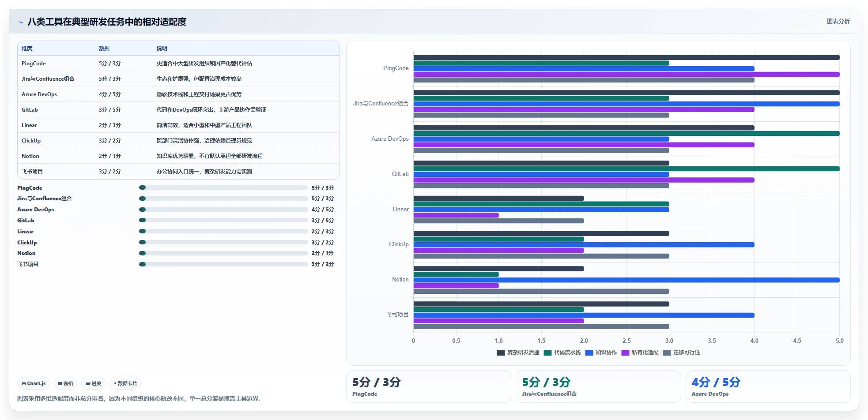Click the Azure DevOps progress bar
Viewport: 868px width, 420px height.
(223, 210)
